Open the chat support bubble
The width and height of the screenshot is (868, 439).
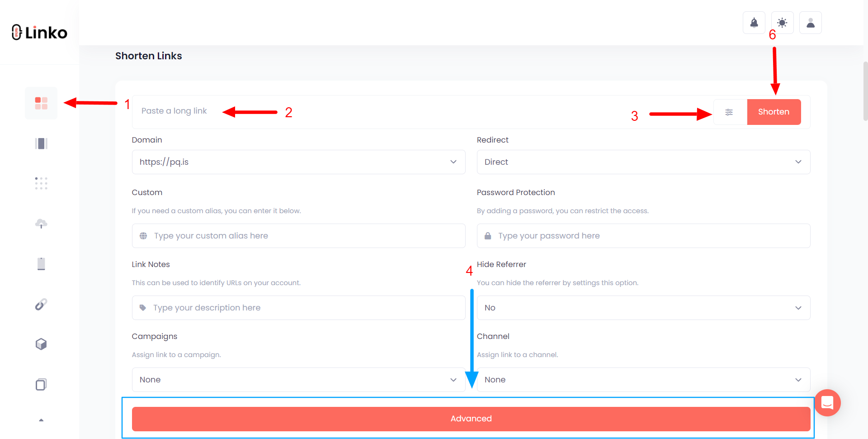827,402
